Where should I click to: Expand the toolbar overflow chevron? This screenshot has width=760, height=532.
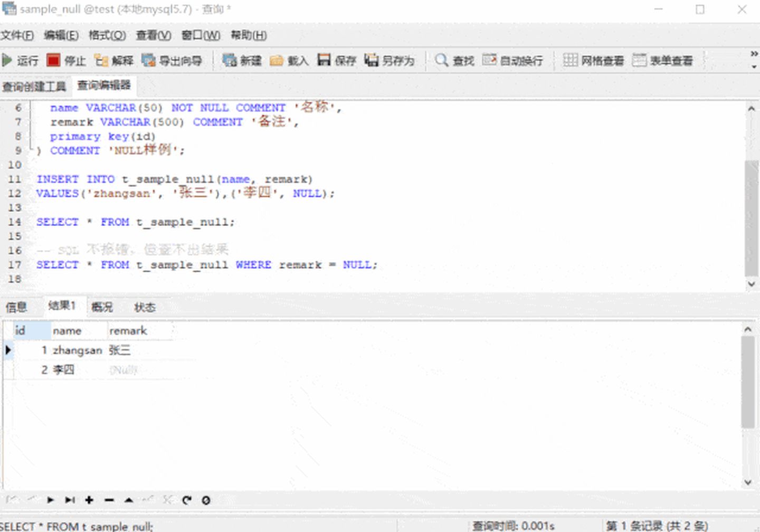tap(754, 54)
